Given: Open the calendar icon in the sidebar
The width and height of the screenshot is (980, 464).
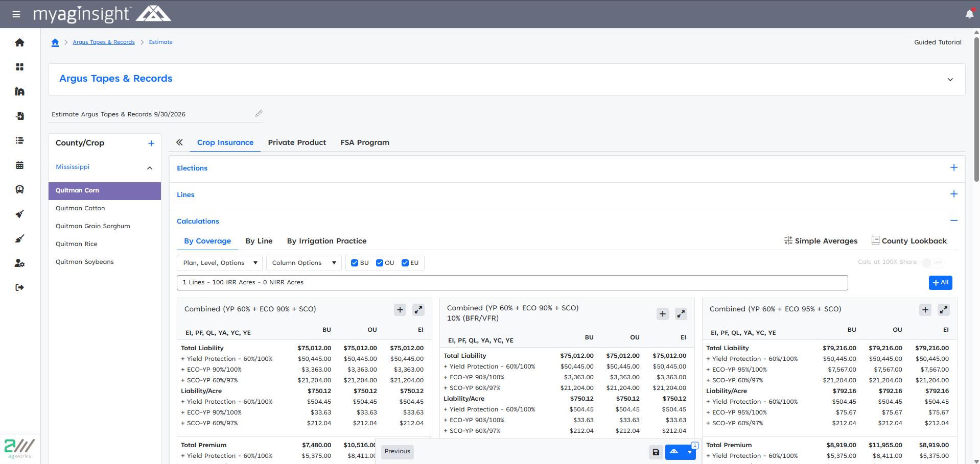Looking at the screenshot, I should click(x=19, y=165).
